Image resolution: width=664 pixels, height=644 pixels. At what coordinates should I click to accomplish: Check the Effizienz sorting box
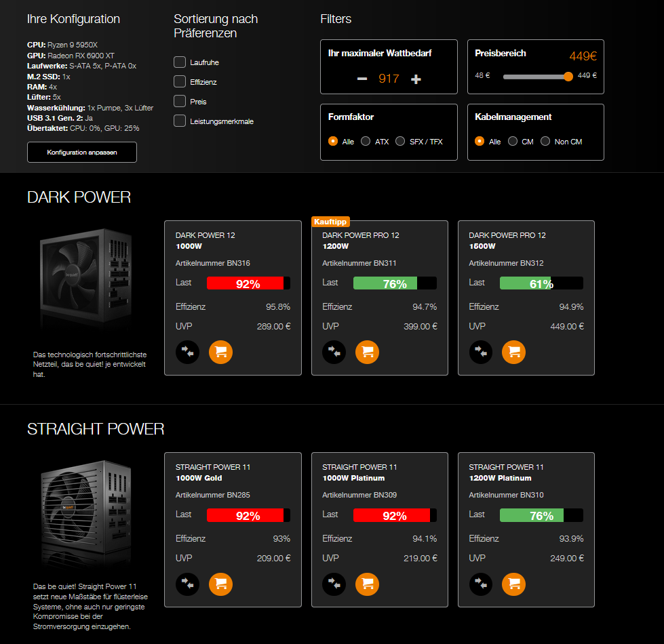tap(180, 81)
